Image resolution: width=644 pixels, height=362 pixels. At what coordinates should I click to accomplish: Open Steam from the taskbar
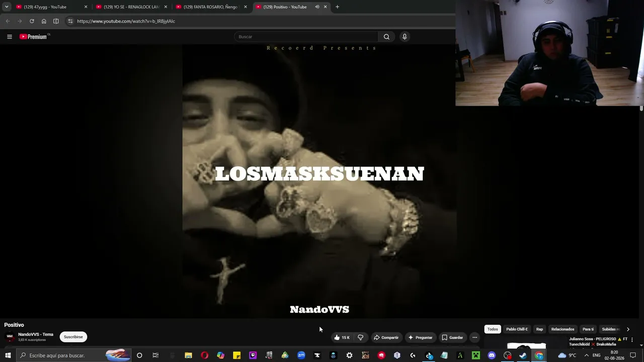coord(523,355)
